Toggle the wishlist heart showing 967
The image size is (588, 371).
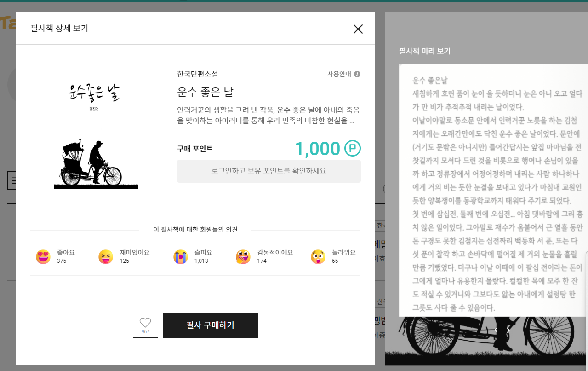[145, 325]
